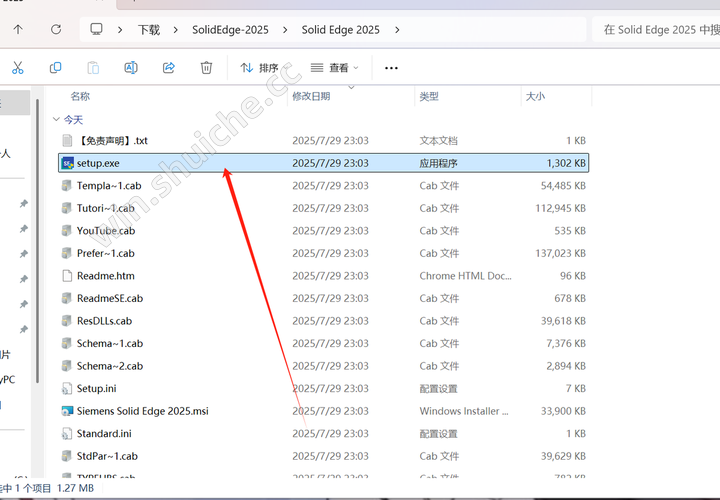Image resolution: width=720 pixels, height=500 pixels.
Task: Click the search box for Solid Edge 2025
Action: [x=657, y=30]
